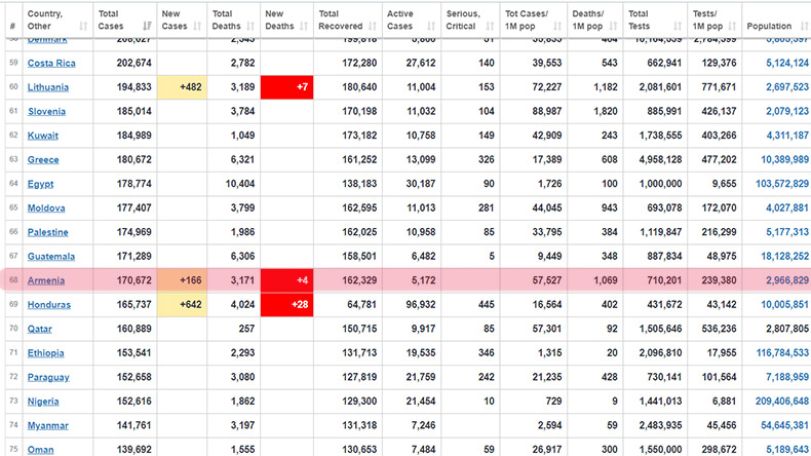This screenshot has width=811, height=456.
Task: Sort by Total Recovered arrow icon
Action: [373, 26]
